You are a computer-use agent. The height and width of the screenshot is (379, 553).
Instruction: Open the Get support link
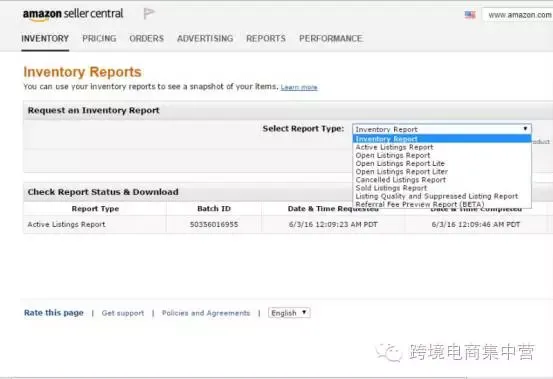point(123,313)
